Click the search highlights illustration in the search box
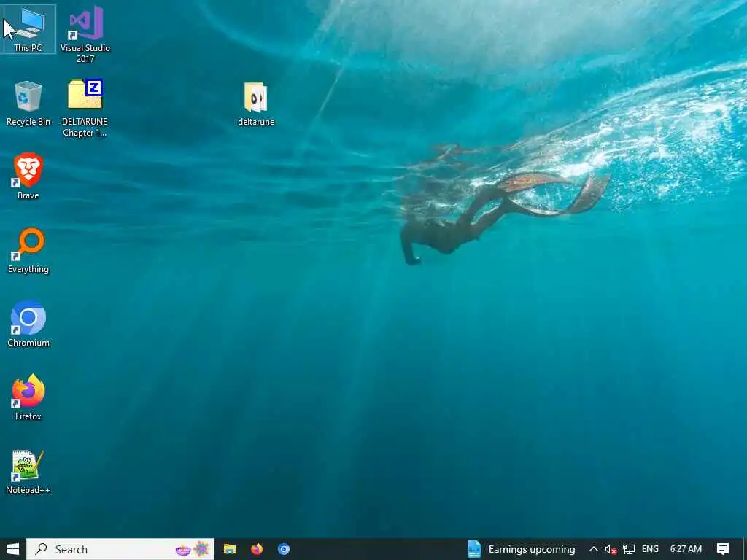The height and width of the screenshot is (560, 747). [193, 550]
